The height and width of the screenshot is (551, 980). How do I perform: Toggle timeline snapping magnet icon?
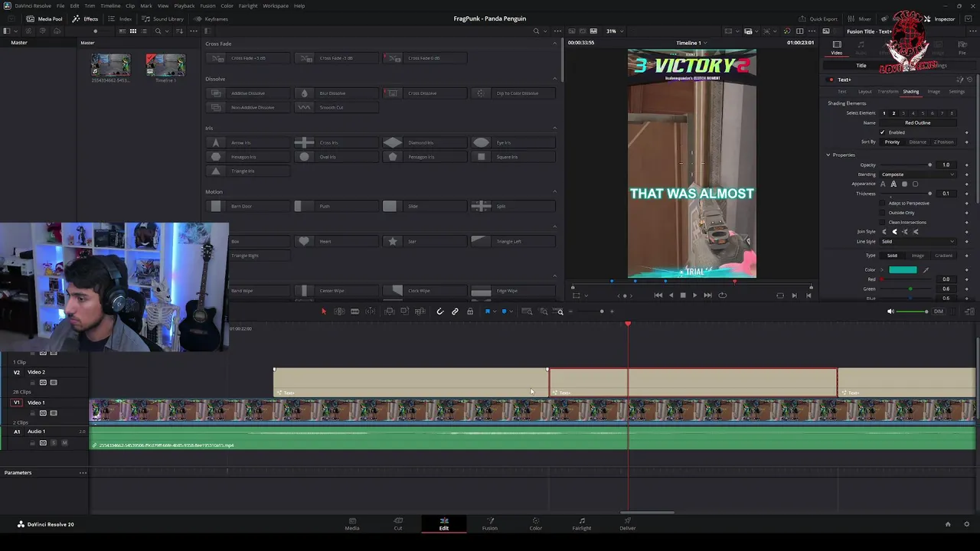coord(439,311)
